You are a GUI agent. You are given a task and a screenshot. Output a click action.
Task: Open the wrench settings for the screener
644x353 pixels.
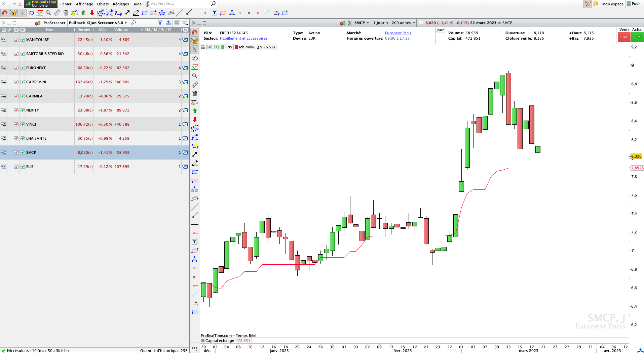(134, 23)
